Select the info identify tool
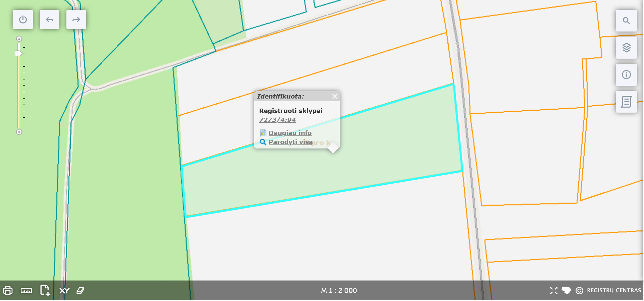Image resolution: width=644 pixels, height=301 pixels. pyautogui.click(x=626, y=75)
